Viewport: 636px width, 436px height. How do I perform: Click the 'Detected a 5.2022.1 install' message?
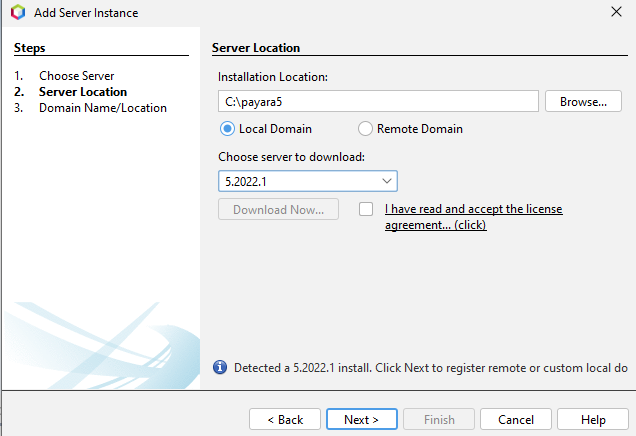(431, 368)
